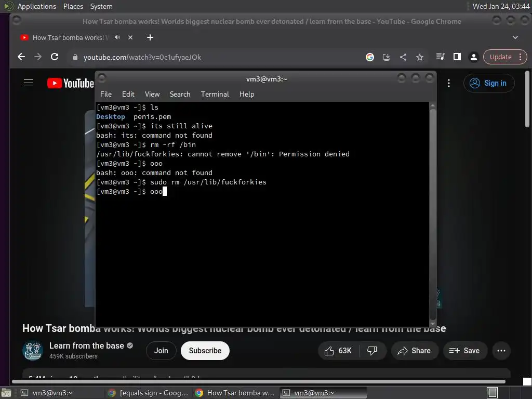532x399 pixels.
Task: Click Chrome's forward arrow
Action: click(37, 57)
